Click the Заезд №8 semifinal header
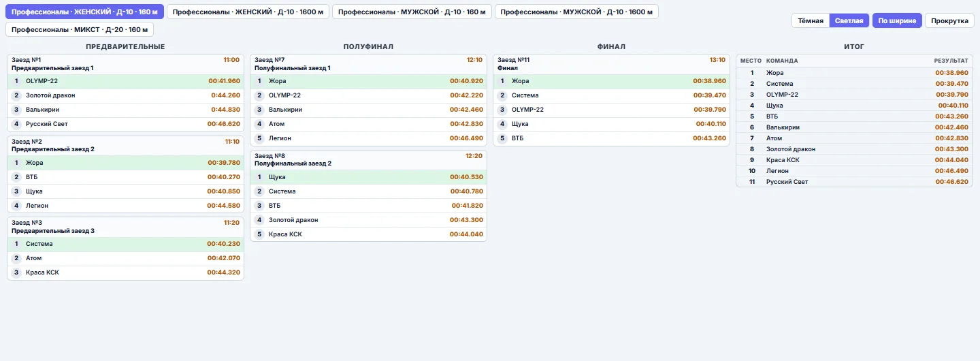The height and width of the screenshot is (361, 980). coord(368,159)
